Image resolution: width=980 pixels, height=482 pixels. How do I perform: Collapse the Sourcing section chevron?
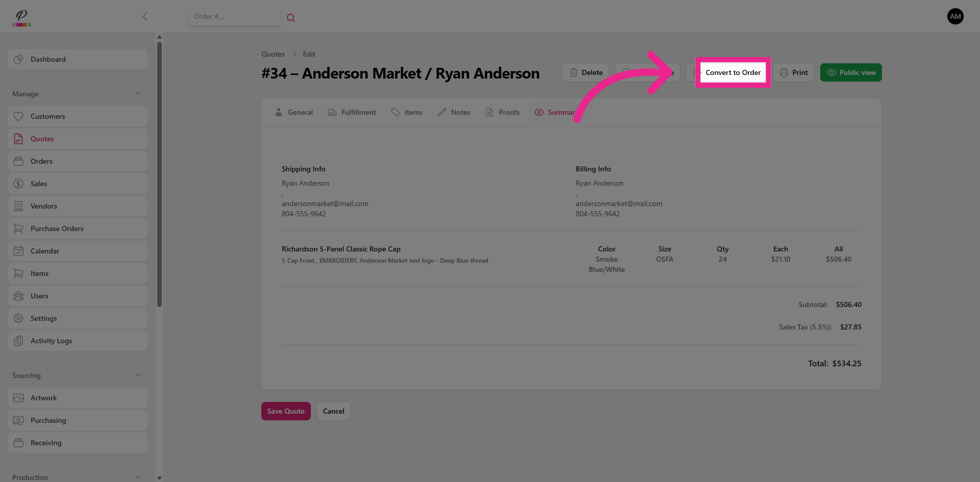[x=138, y=375]
